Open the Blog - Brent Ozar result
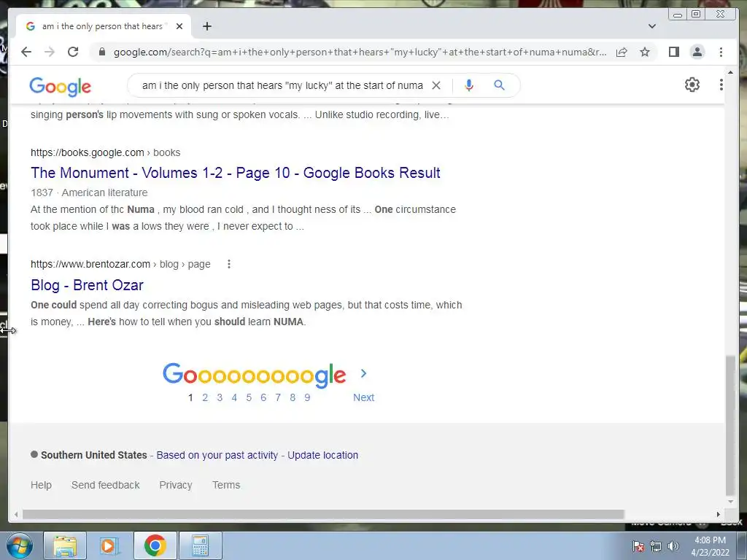The height and width of the screenshot is (560, 747). (x=87, y=285)
